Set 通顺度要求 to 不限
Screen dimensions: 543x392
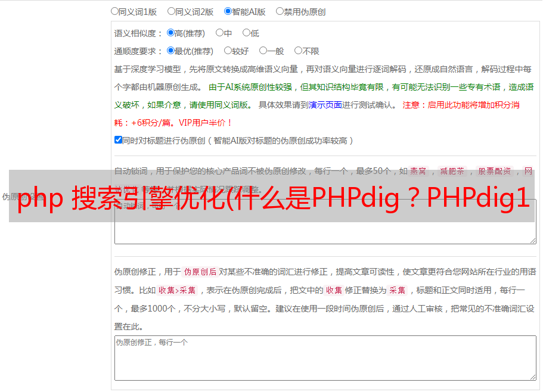pyautogui.click(x=298, y=51)
